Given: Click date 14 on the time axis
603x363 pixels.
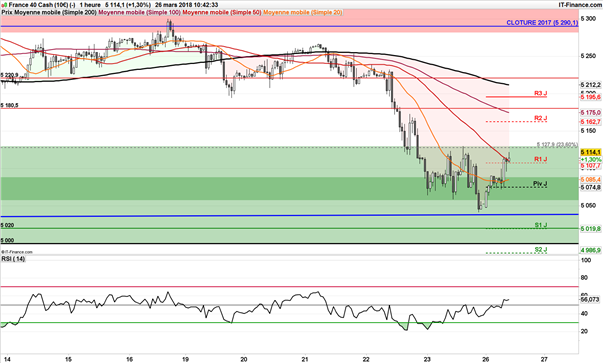Looking at the screenshot, I should click(7, 359).
